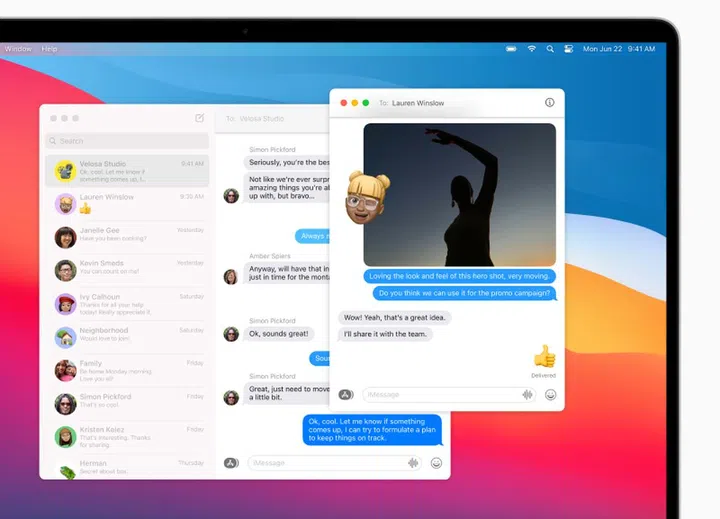Open Control Center icon in menu bar
The image size is (720, 519).
tap(568, 49)
